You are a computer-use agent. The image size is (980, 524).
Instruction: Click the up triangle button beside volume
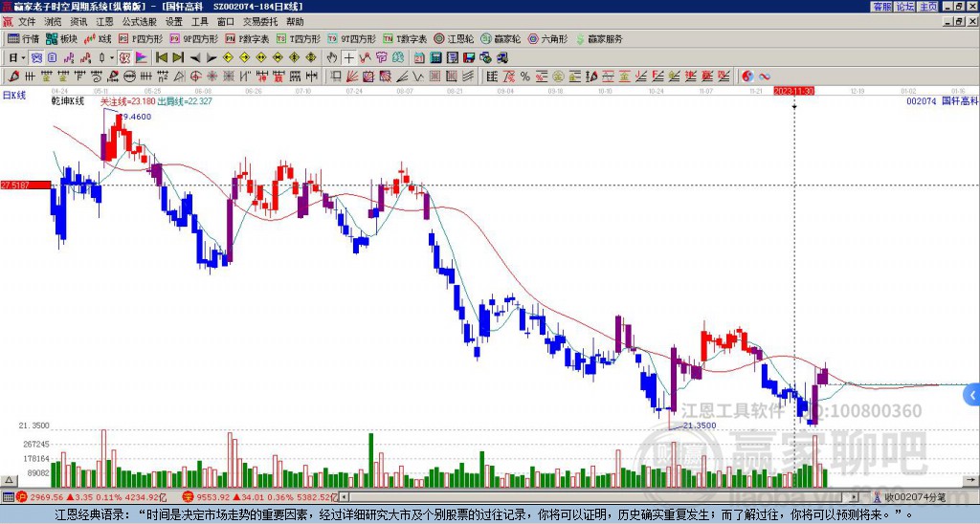pos(9,480)
